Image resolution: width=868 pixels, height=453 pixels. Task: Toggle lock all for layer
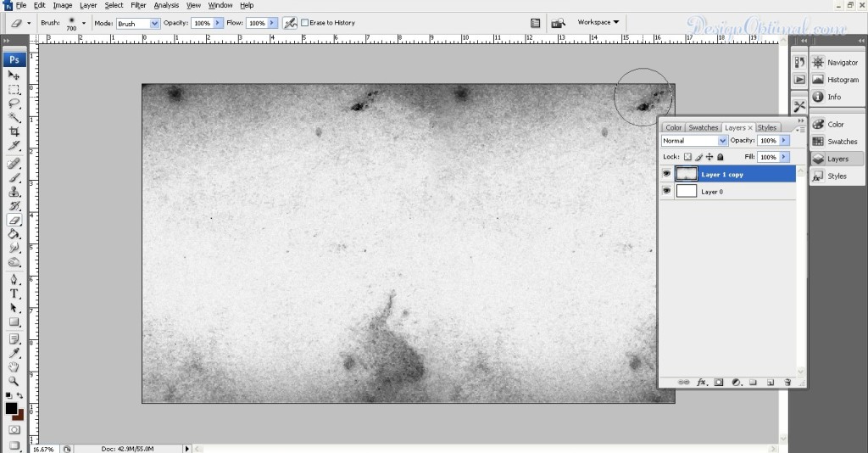pyautogui.click(x=721, y=157)
